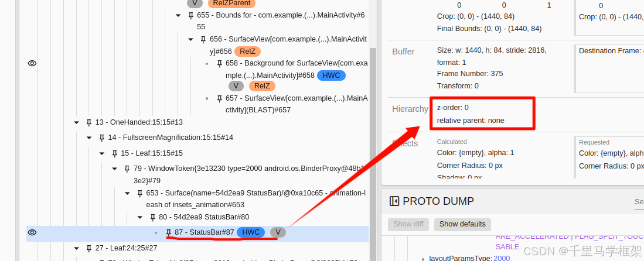This screenshot has width=644, height=261.
Task: Select the 14 - FullscreenMagnification:15:15#14 row
Action: (x=171, y=138)
